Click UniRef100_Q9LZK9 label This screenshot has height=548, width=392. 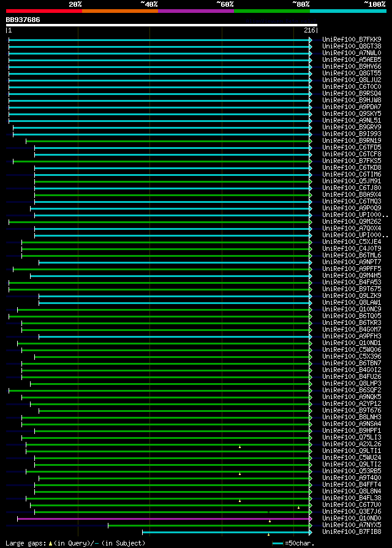coord(352,295)
